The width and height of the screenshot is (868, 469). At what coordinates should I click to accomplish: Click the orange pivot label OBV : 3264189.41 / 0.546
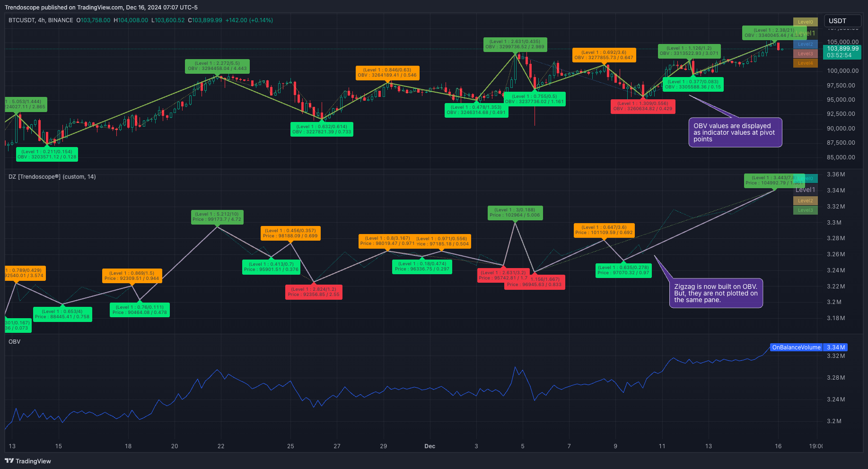387,72
